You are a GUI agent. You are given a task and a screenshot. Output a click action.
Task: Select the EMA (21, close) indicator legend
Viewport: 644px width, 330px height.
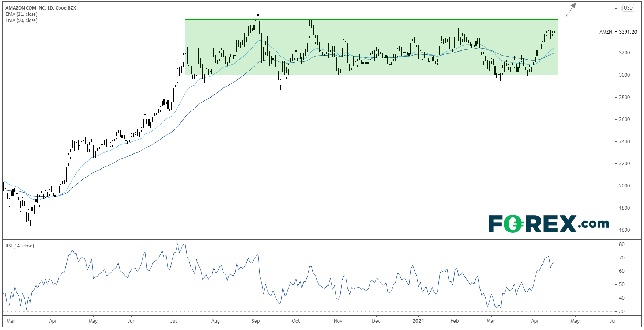21,14
